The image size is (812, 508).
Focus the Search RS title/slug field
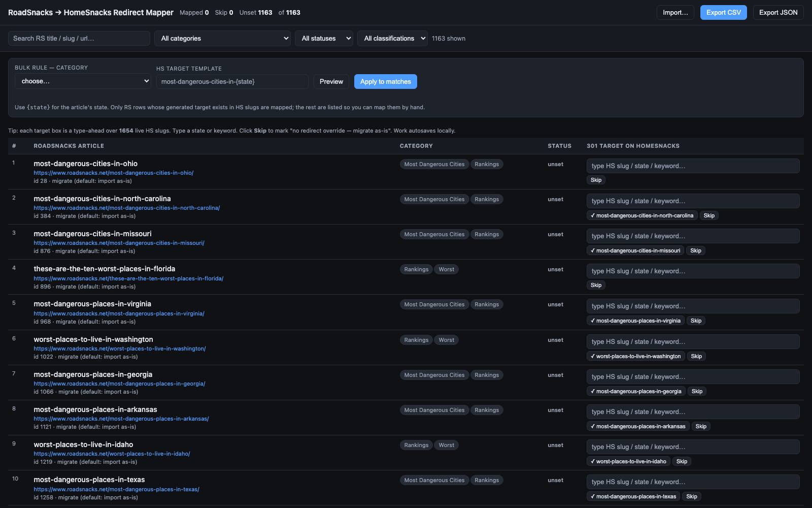point(79,39)
